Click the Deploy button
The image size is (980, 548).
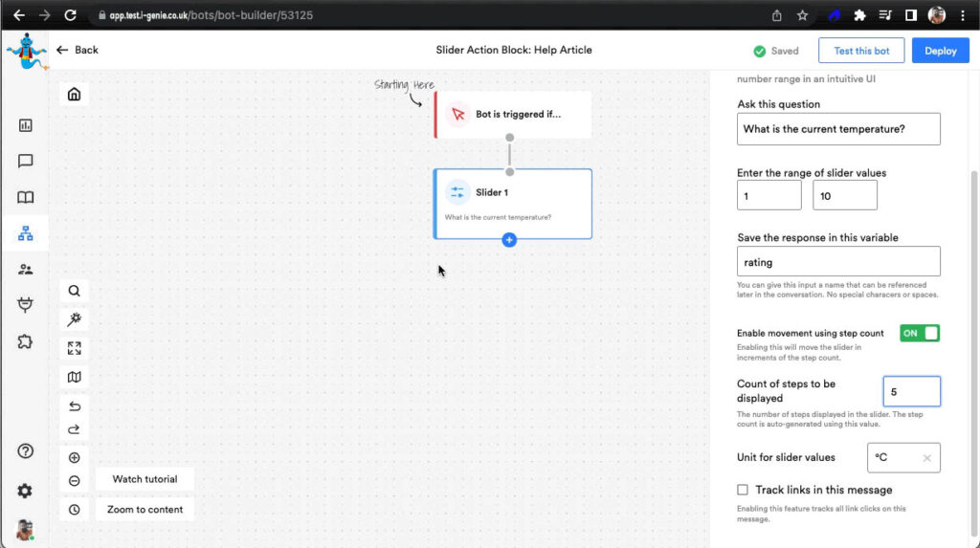(x=940, y=51)
